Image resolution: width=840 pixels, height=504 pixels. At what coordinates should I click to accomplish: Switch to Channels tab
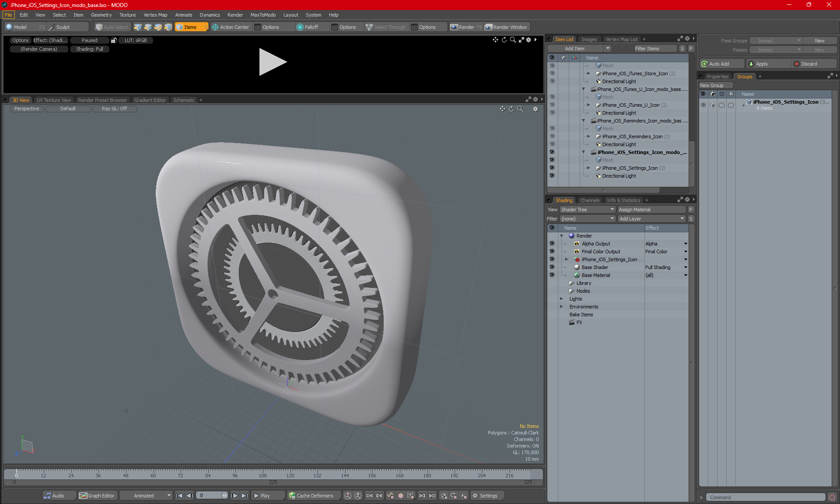590,200
